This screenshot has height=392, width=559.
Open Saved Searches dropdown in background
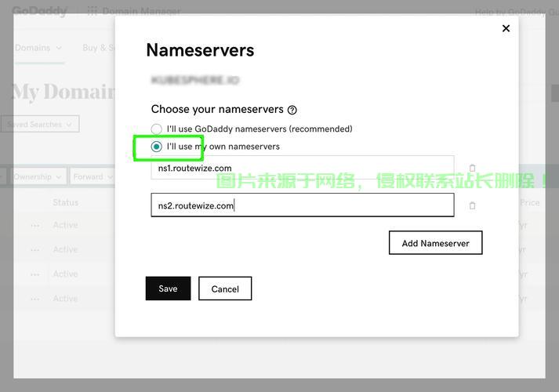39,124
